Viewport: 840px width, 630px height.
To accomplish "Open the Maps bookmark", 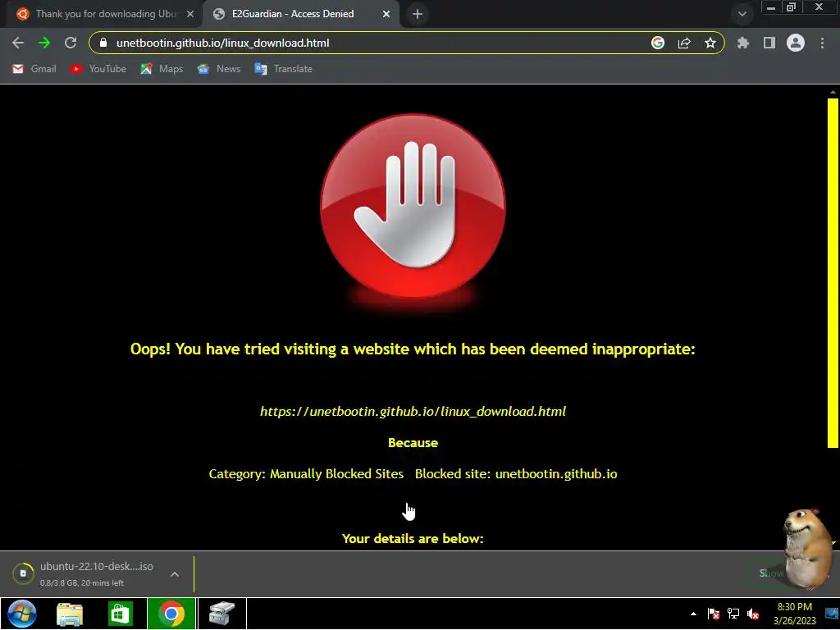I will click(162, 69).
